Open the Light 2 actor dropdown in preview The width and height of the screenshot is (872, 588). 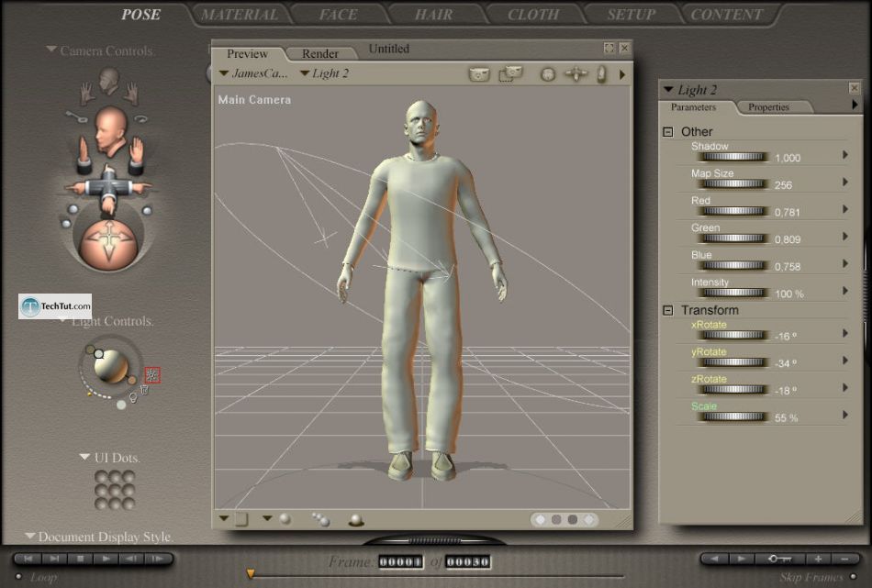(x=324, y=73)
